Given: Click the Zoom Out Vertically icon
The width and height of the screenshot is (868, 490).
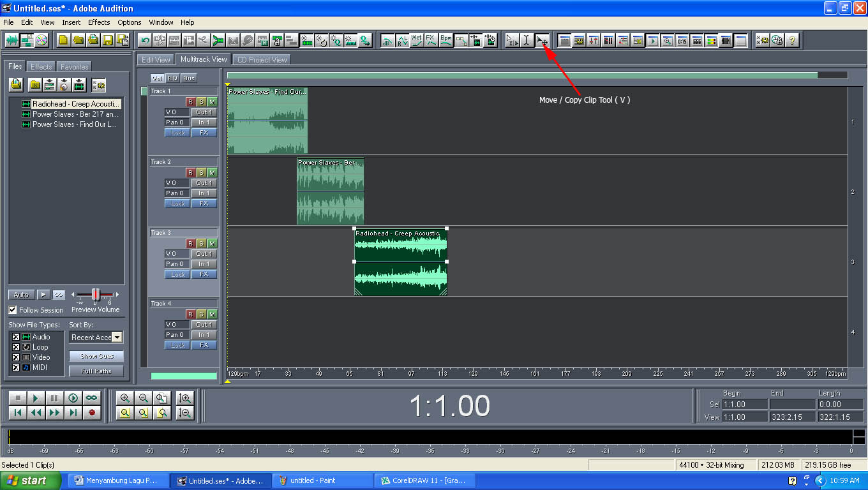Looking at the screenshot, I should (185, 413).
